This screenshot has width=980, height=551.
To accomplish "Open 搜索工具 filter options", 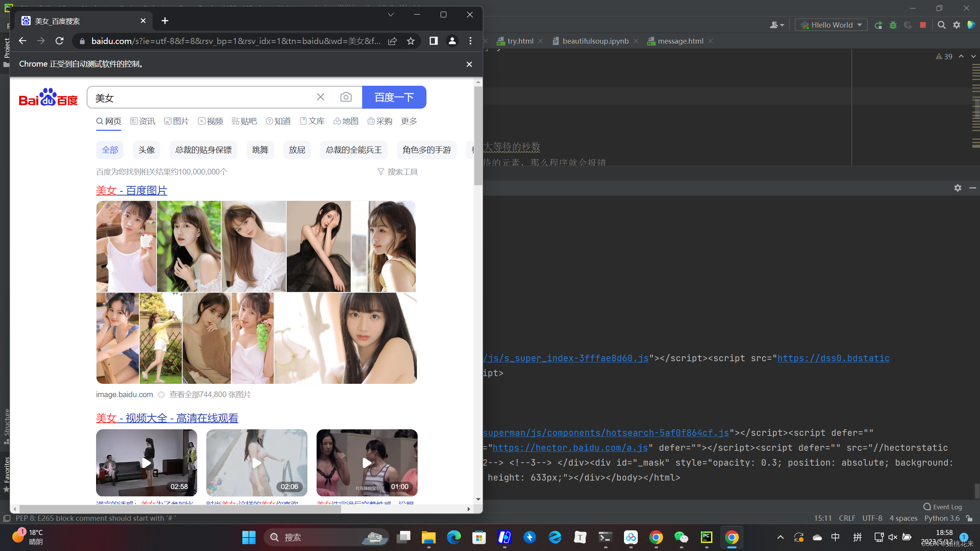I will (x=397, y=172).
